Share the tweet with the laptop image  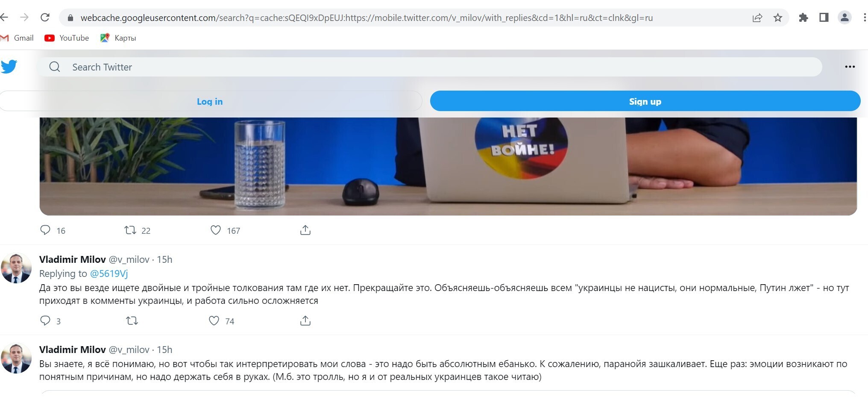[x=305, y=230]
